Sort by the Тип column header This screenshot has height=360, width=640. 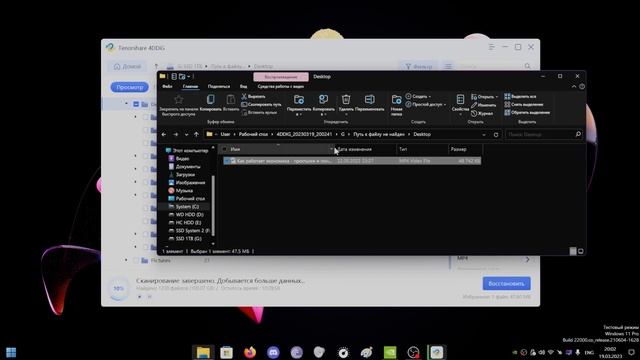(x=422, y=149)
